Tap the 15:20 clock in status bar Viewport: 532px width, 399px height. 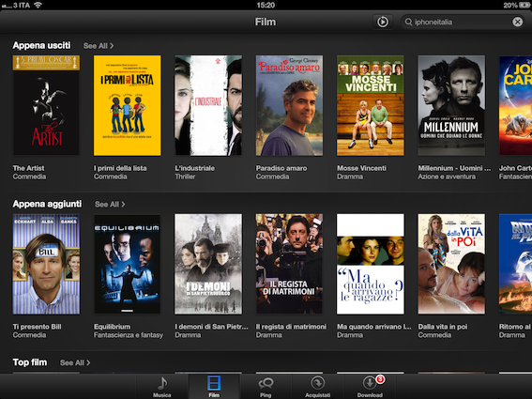pyautogui.click(x=266, y=5)
